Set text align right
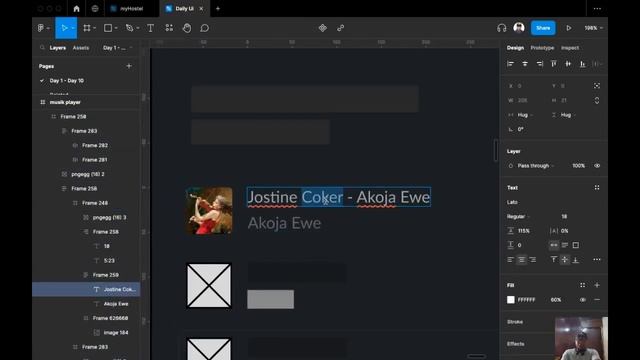The width and height of the screenshot is (640, 360). pyautogui.click(x=533, y=260)
